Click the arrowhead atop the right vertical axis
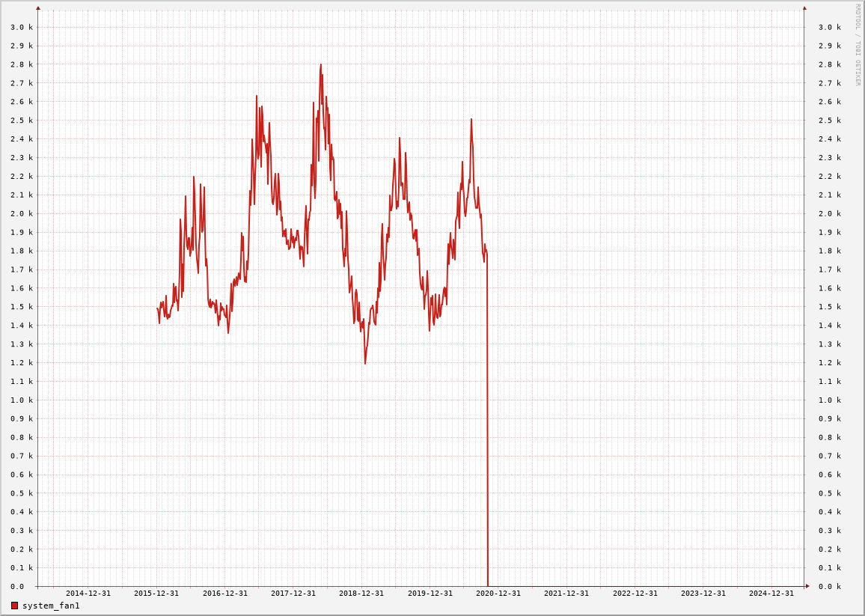Screen dimensions: 865x616 pos(804,8)
